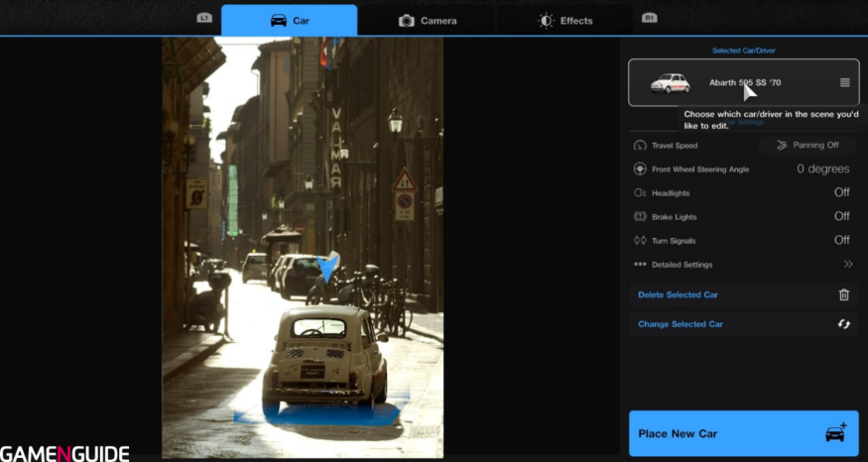868x462 pixels.
Task: Click the Selected Car/Driver heading
Action: (x=743, y=51)
